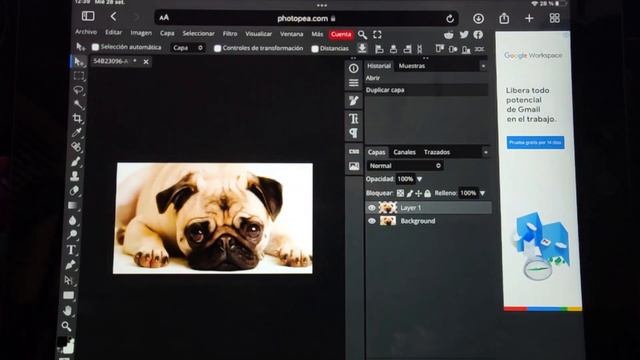Open the Opacidad slider arrow

click(419, 179)
